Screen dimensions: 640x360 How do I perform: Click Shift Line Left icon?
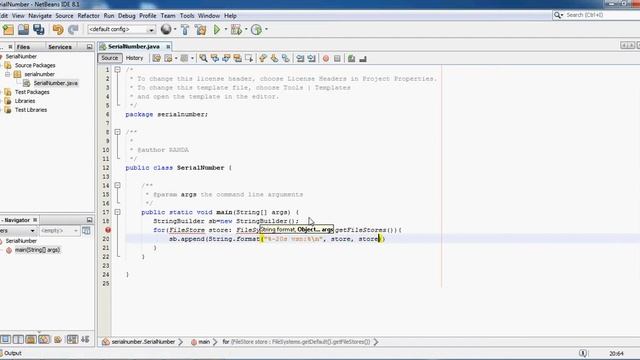tap(300, 59)
